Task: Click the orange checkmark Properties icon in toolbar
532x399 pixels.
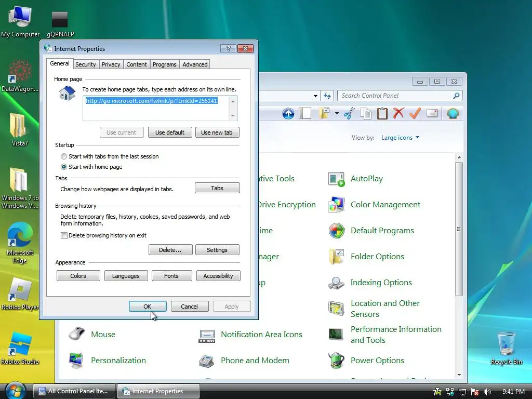Action: coord(415,113)
